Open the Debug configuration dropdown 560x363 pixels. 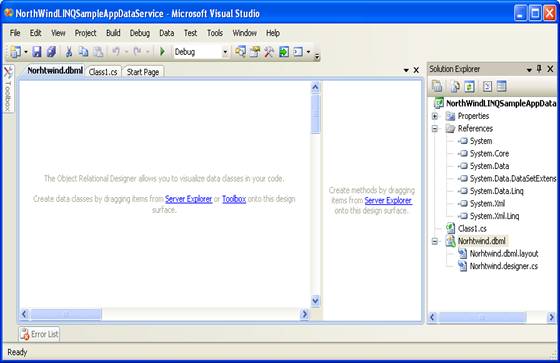pyautogui.click(x=225, y=52)
